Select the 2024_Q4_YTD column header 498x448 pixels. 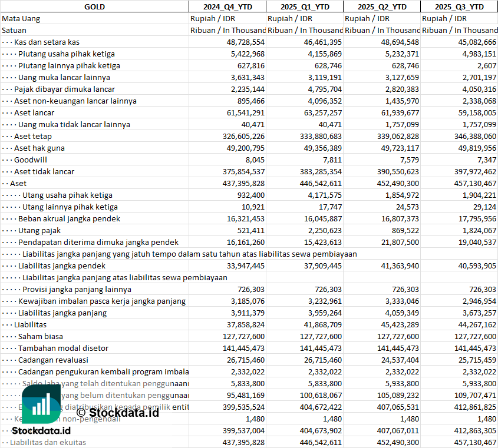coord(227,6)
